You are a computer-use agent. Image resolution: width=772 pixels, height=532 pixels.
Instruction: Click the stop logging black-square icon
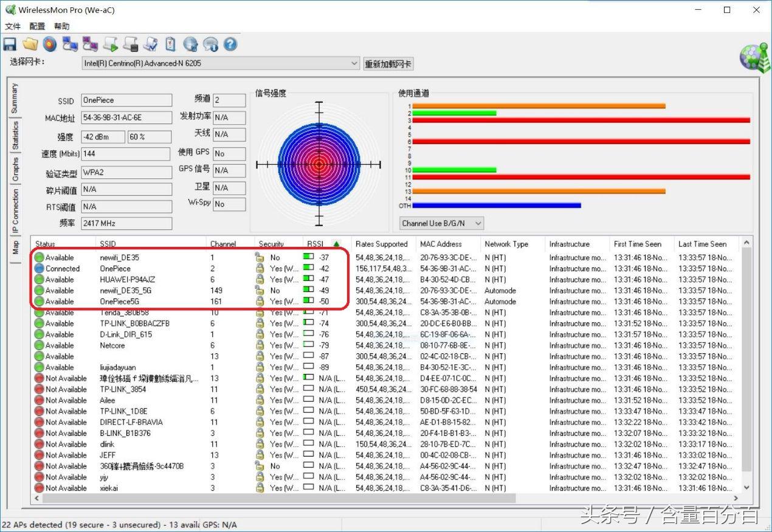(130, 44)
